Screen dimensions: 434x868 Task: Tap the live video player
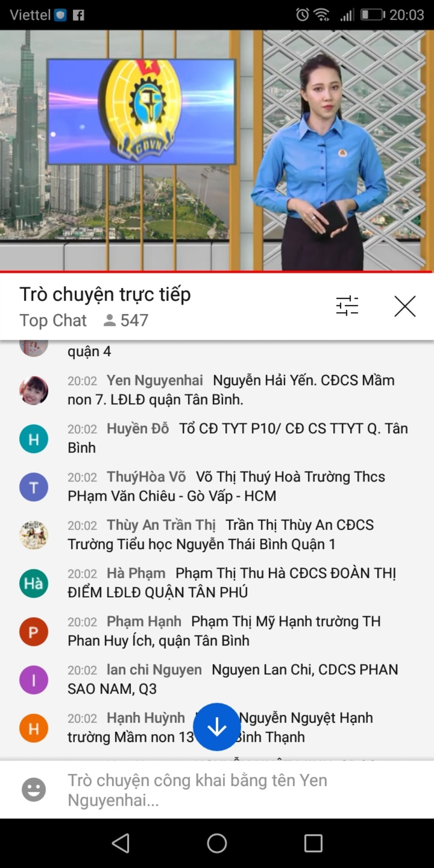coord(217,151)
